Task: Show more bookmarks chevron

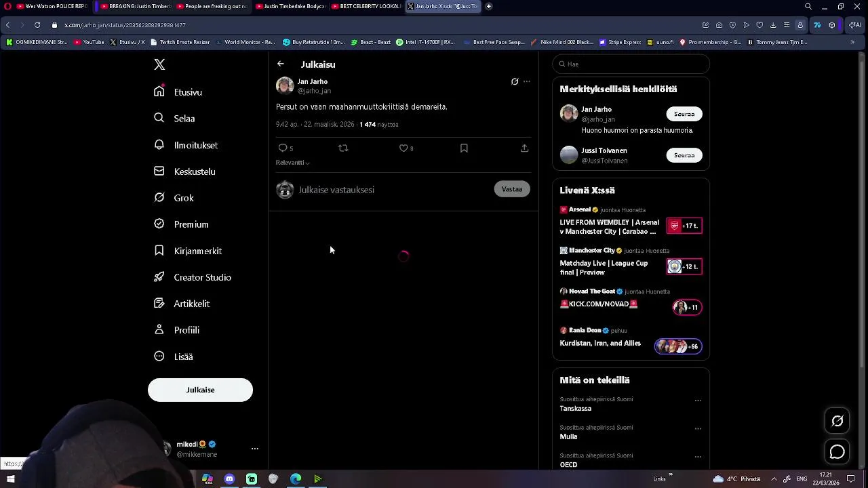Action: point(852,42)
